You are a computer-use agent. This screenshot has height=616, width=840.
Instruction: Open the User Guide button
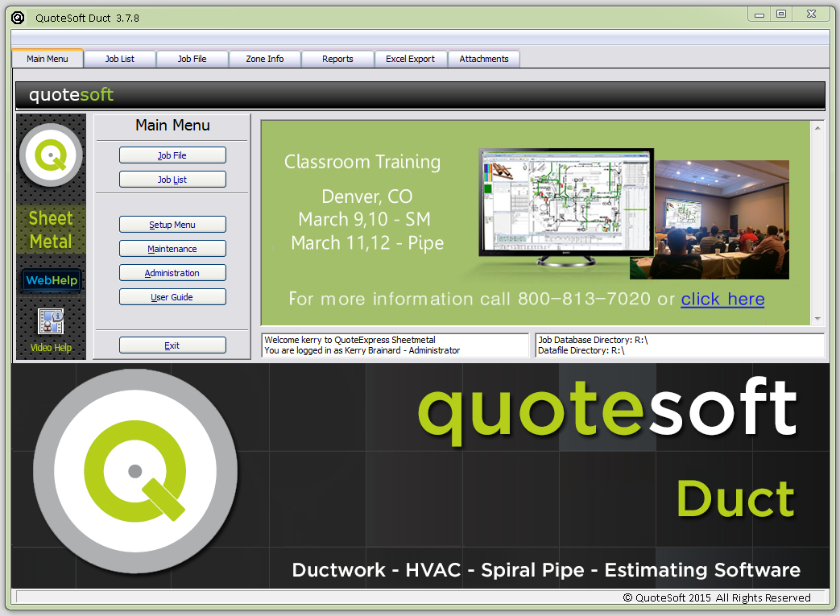[x=172, y=297]
